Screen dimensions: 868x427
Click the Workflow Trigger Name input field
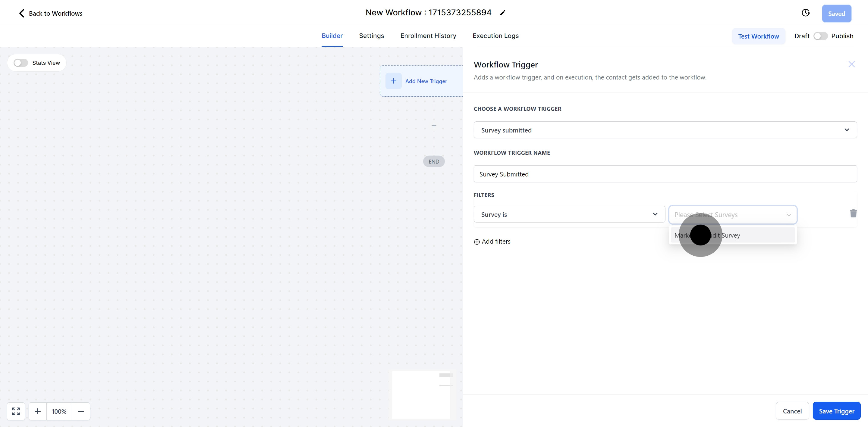(x=665, y=174)
